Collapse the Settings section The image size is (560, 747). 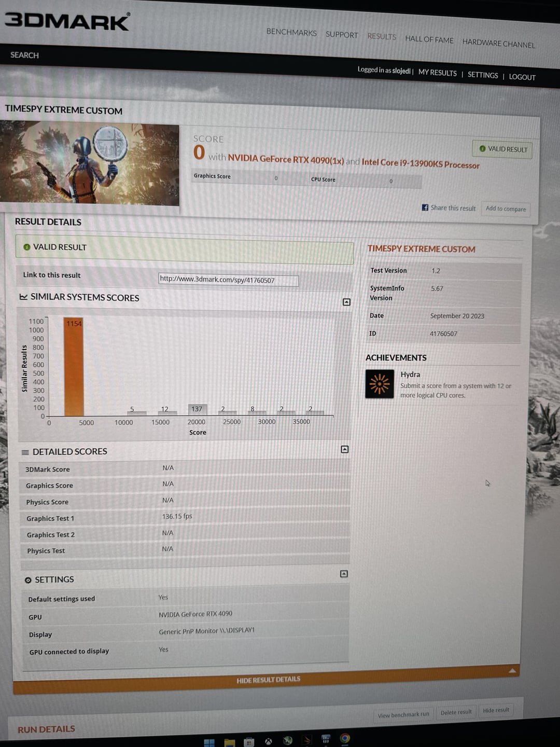click(x=344, y=574)
